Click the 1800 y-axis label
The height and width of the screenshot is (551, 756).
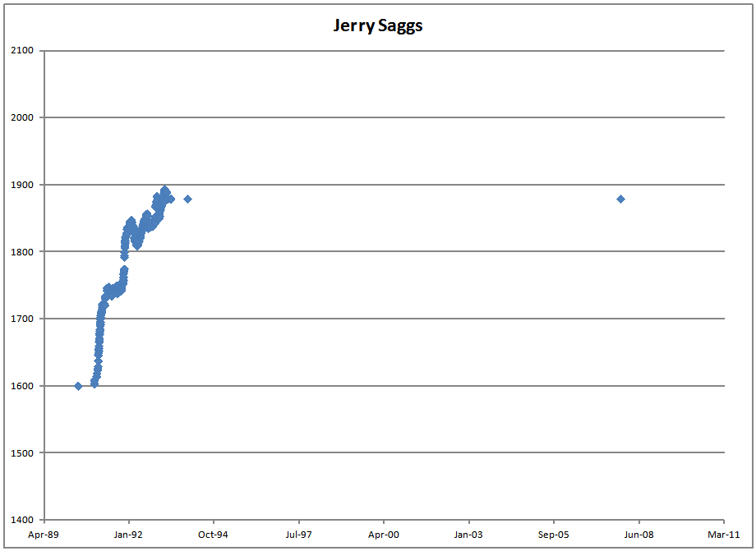click(23, 252)
